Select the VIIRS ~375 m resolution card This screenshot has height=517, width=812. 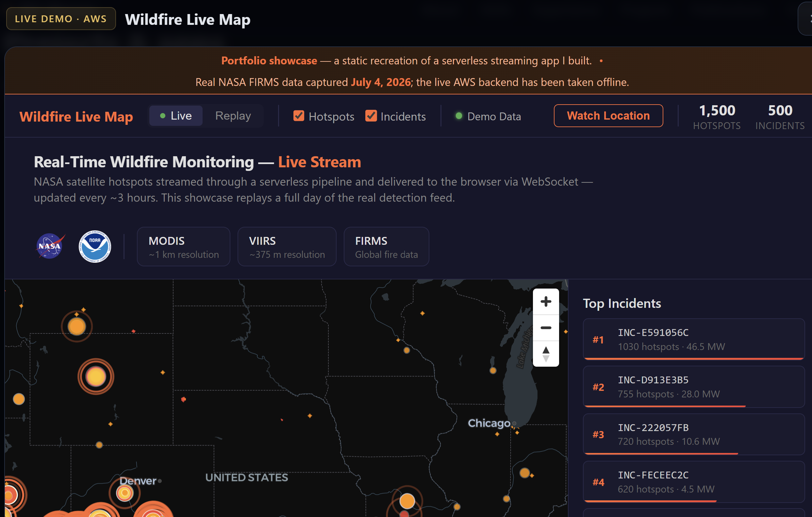[x=287, y=246]
